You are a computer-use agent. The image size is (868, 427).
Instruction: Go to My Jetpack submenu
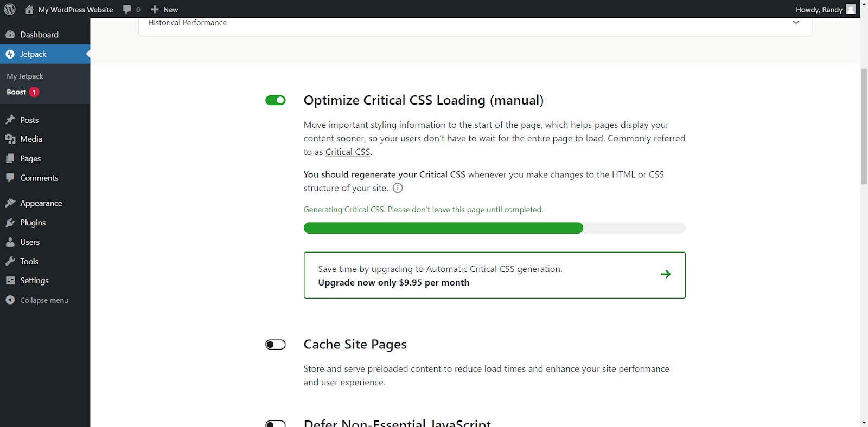(25, 76)
